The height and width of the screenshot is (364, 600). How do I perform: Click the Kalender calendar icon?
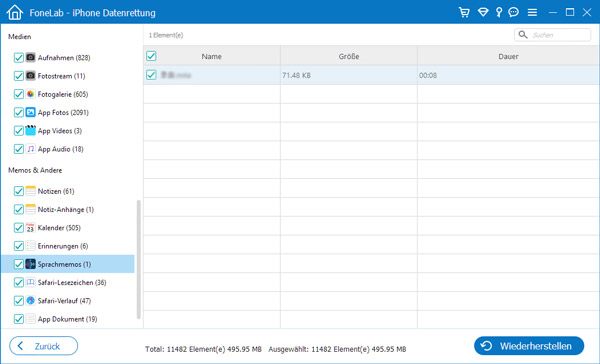coord(31,228)
